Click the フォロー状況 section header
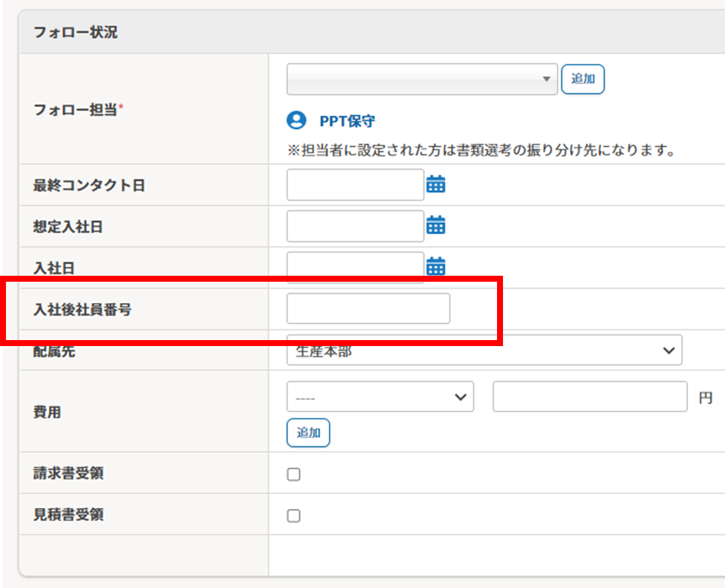This screenshot has height=588, width=725. tap(76, 32)
